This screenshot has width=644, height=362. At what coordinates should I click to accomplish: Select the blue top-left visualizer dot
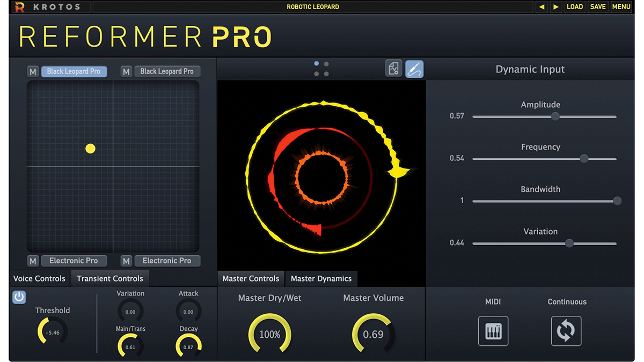(x=317, y=64)
